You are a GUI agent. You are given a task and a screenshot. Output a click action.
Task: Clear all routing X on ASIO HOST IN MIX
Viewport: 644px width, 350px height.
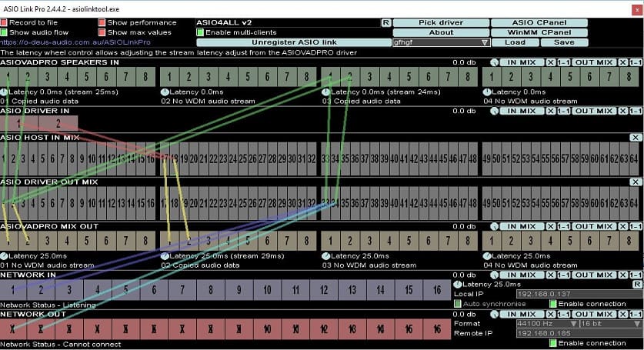[x=636, y=138]
